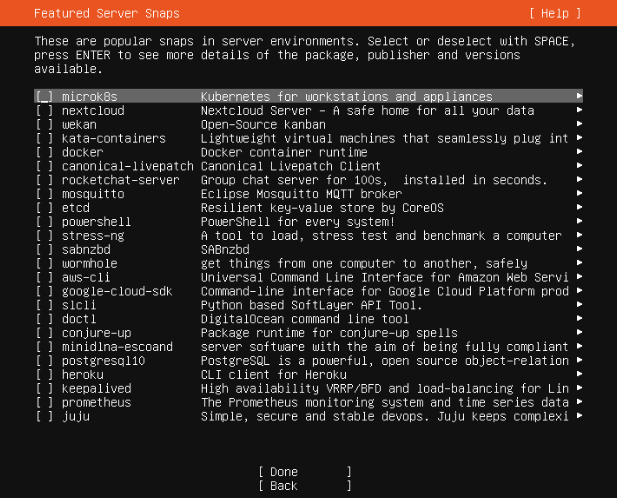Open rocketchat-server row arrow
Image resolution: width=617 pixels, height=498 pixels.
(579, 179)
